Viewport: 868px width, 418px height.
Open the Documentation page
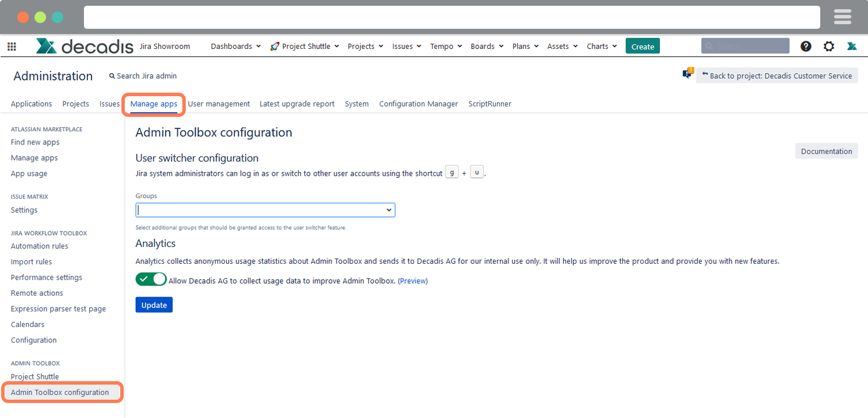pyautogui.click(x=826, y=151)
